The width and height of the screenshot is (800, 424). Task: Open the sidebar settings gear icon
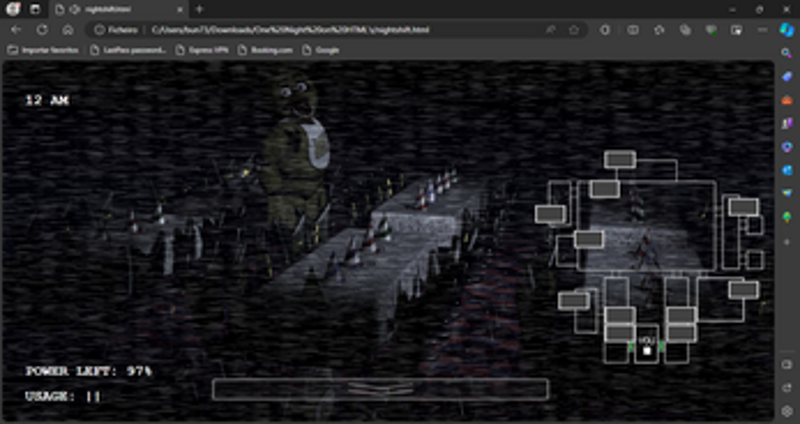click(787, 411)
